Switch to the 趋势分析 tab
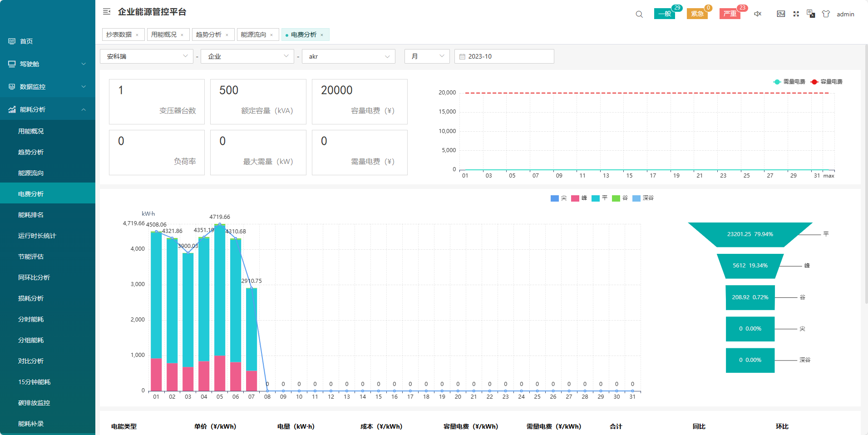The height and width of the screenshot is (435, 868). (x=209, y=35)
